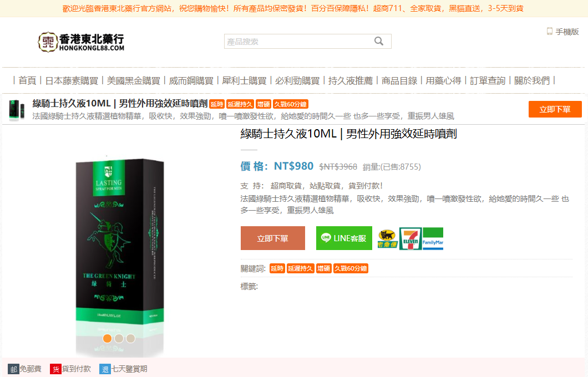
Task: Select the first carousel dot indicator
Action: pos(107,338)
